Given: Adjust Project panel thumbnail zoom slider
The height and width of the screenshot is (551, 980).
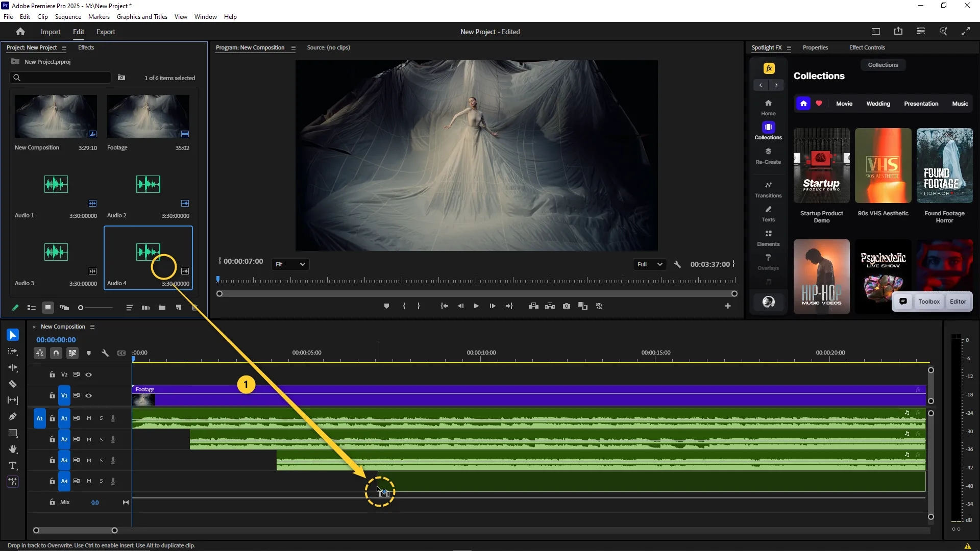Looking at the screenshot, I should [95, 308].
